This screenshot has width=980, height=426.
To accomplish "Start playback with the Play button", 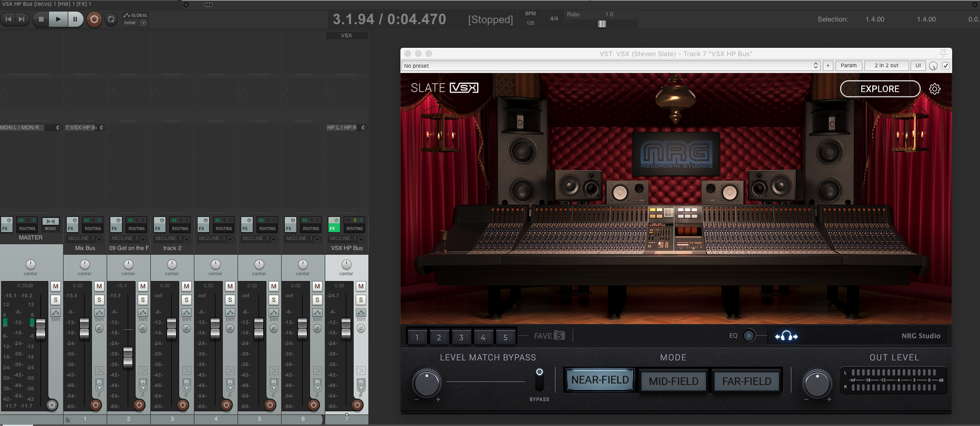I will click(58, 19).
